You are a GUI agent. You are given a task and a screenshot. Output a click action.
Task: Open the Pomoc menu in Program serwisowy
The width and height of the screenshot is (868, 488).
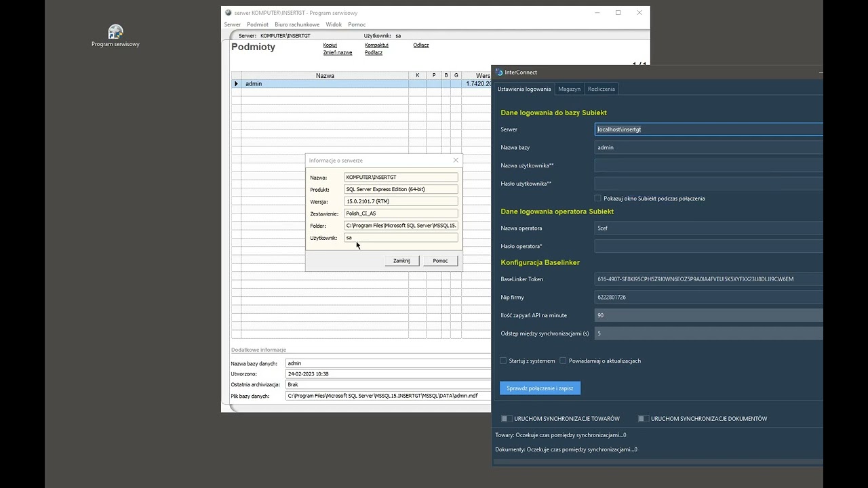[357, 24]
